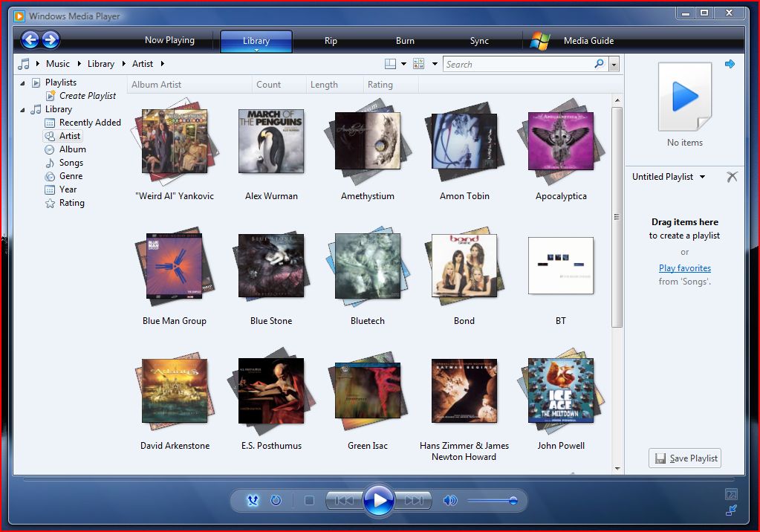Switch to the Burn tab

(405, 41)
